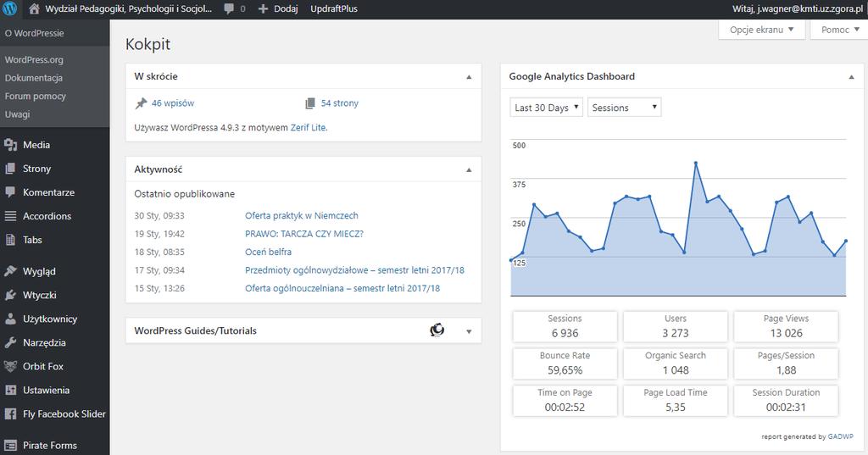Open the comments bubble icon in the admin bar
The height and width of the screenshot is (455, 868).
tap(229, 8)
